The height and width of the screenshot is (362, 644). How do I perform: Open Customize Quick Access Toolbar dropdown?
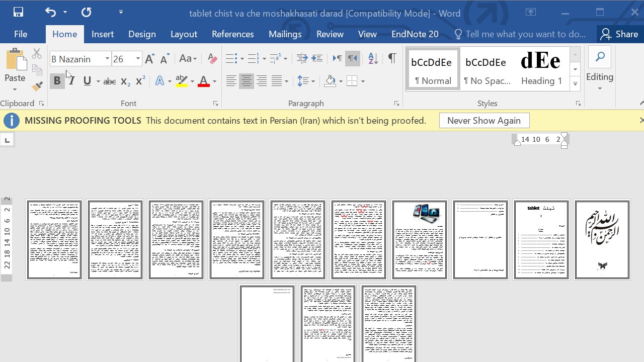coord(121,12)
